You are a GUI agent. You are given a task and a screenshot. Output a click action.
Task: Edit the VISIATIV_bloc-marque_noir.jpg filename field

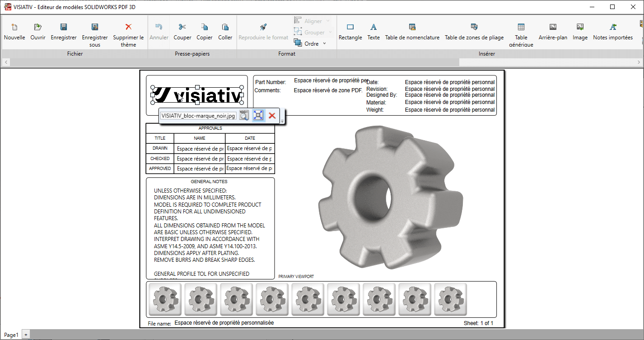coord(198,116)
